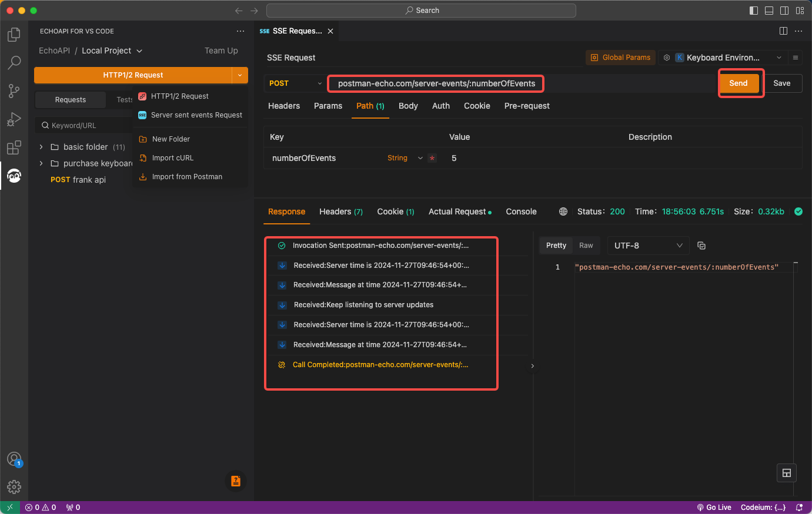The width and height of the screenshot is (812, 514).
Task: Select the POST frank api request
Action: pyautogui.click(x=78, y=180)
